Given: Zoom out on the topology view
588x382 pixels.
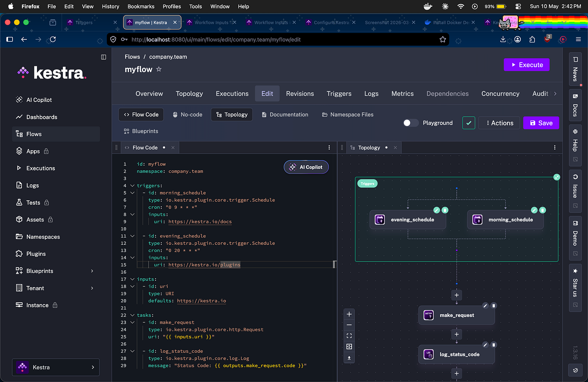Looking at the screenshot, I should pyautogui.click(x=349, y=325).
